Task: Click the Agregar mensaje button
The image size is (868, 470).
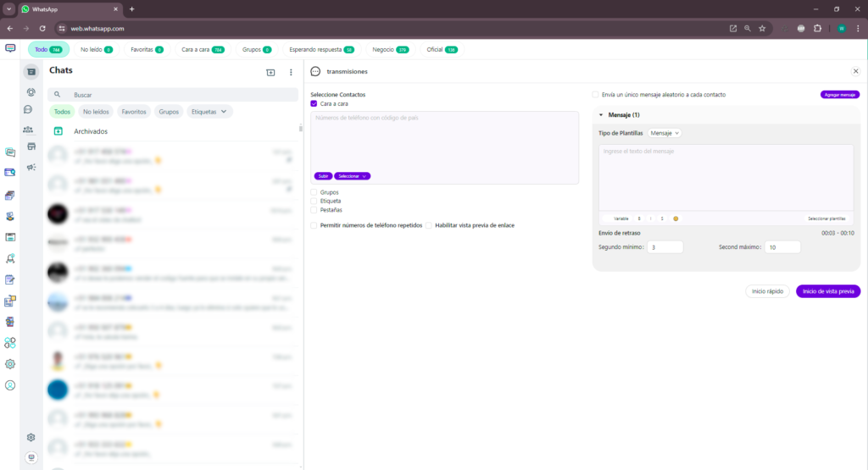Action: tap(840, 95)
